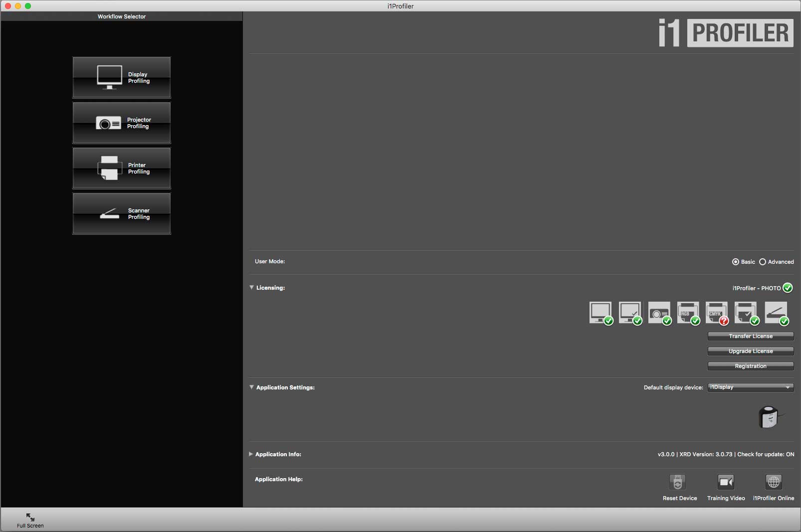Click the Upgrade License button
The image size is (801, 532).
pyautogui.click(x=751, y=351)
